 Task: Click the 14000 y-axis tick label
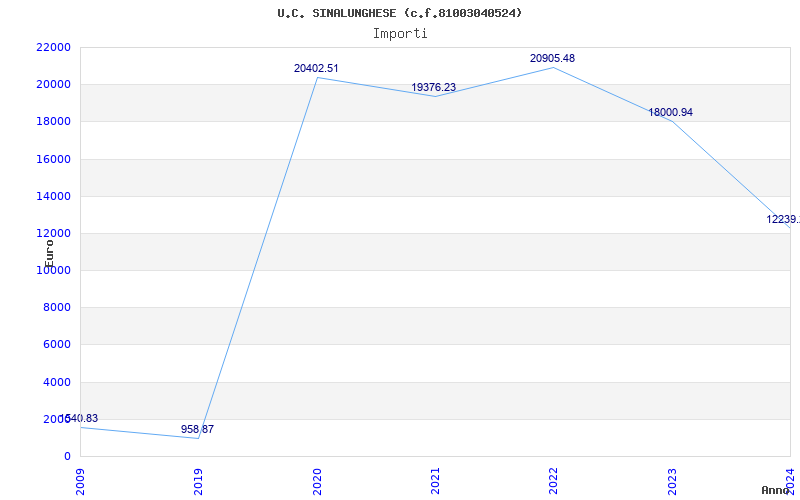tap(53, 196)
